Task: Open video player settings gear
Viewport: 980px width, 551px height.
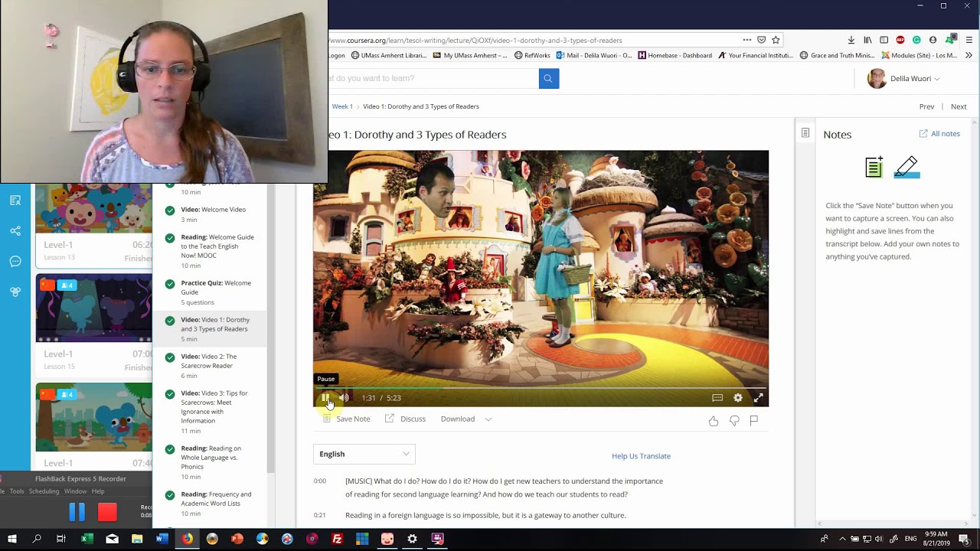Action: tap(738, 398)
